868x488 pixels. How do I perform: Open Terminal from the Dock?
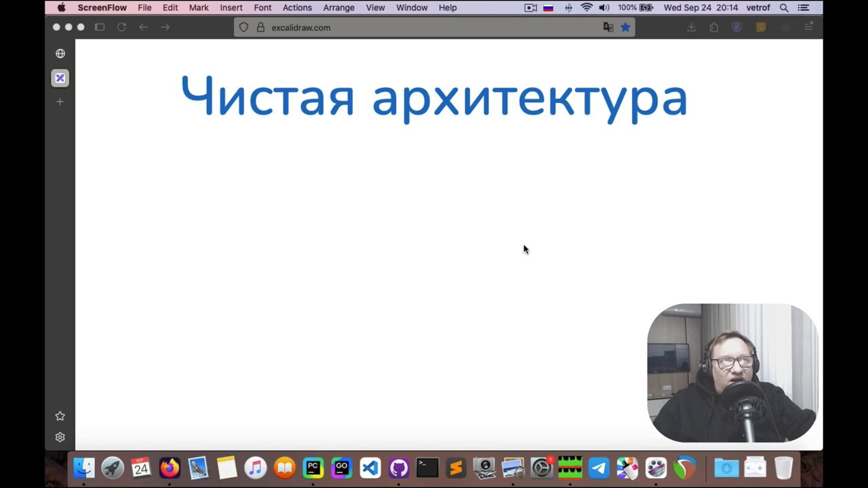coord(427,468)
